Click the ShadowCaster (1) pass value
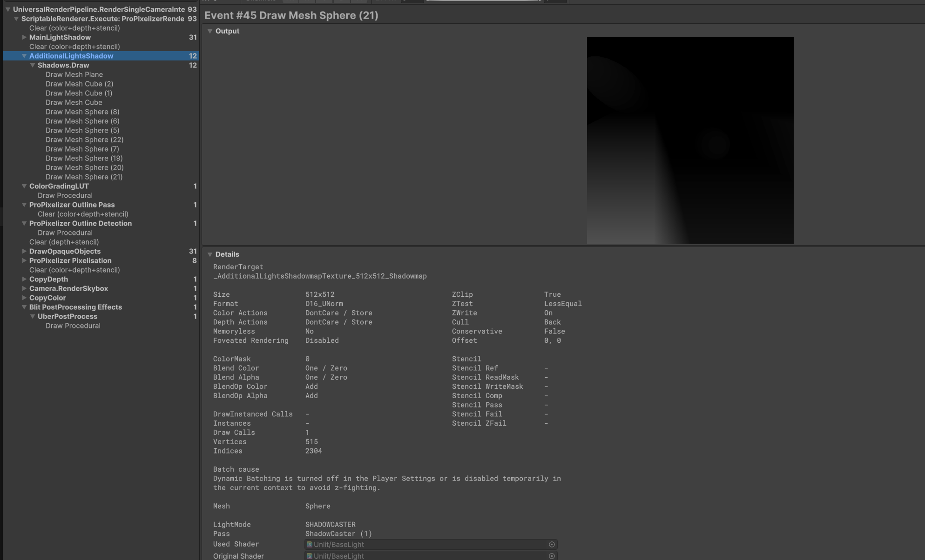The width and height of the screenshot is (925, 560). tap(339, 534)
